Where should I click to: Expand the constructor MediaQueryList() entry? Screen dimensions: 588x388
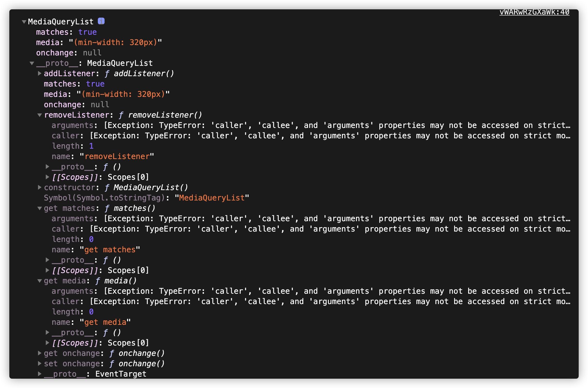click(x=40, y=187)
